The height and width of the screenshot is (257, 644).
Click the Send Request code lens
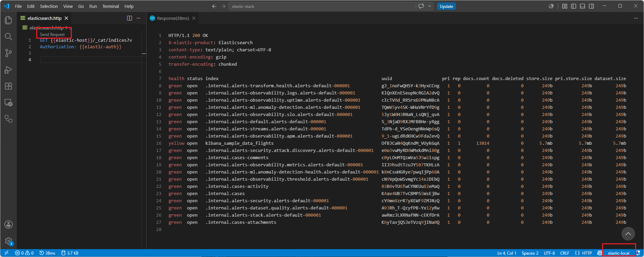pyautogui.click(x=52, y=35)
